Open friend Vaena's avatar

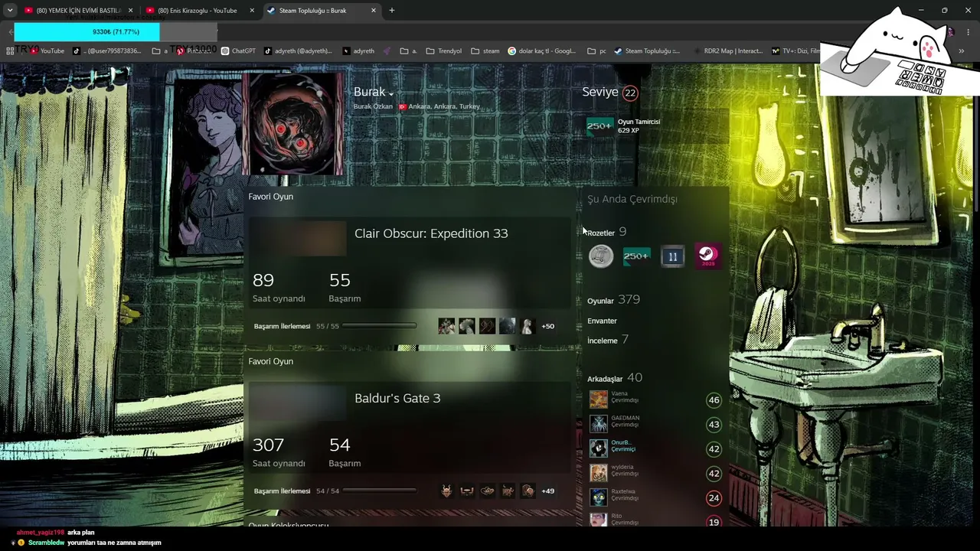[599, 399]
